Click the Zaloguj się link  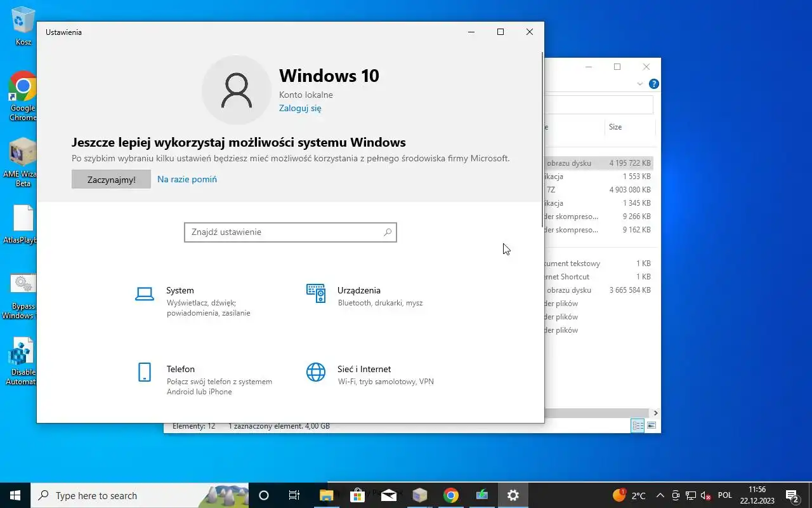point(300,108)
